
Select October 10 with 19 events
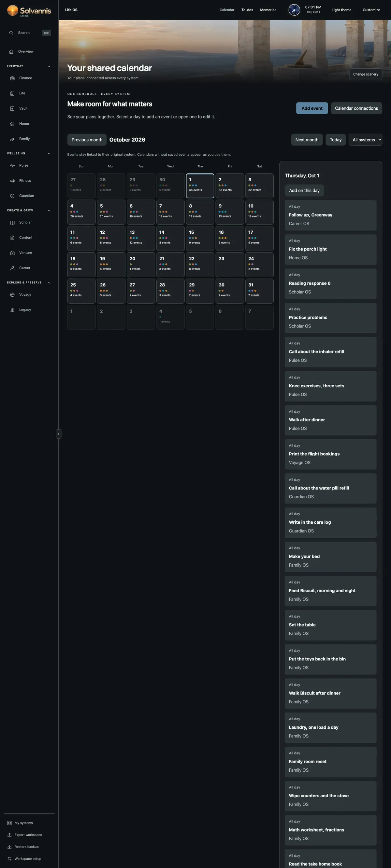coord(259,212)
